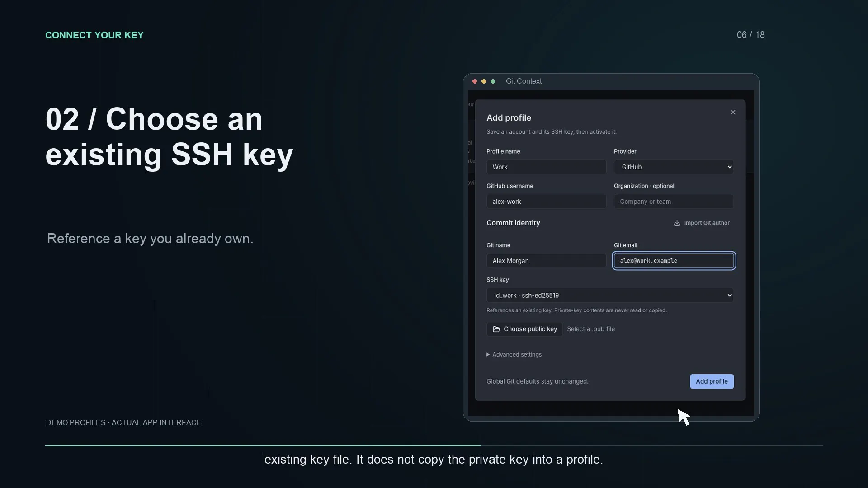Click the Git email input field
This screenshot has height=488, width=868.
pos(674,261)
